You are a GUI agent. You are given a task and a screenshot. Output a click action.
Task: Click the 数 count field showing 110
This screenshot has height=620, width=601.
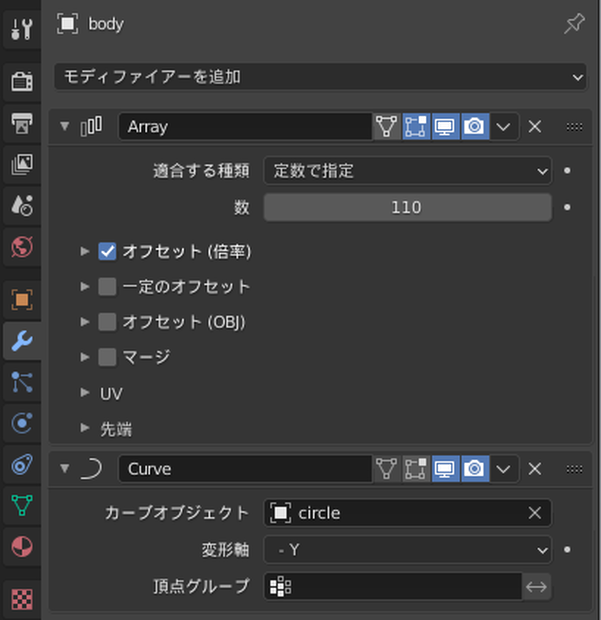click(408, 207)
